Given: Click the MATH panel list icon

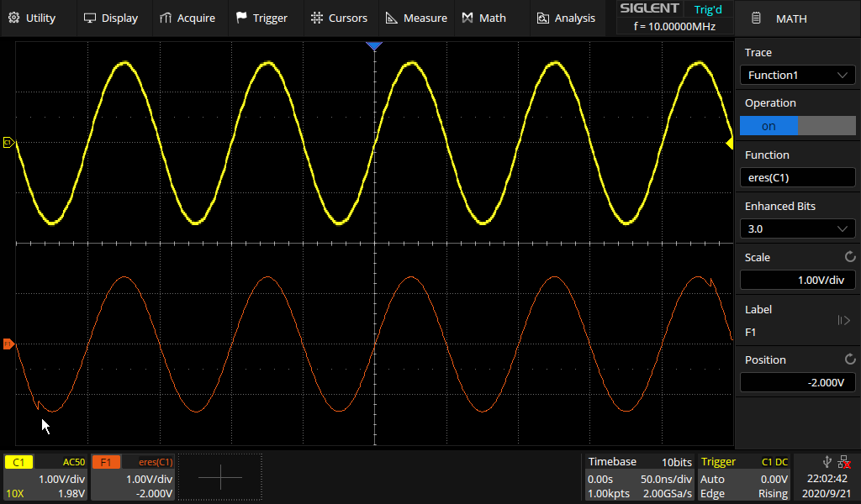Looking at the screenshot, I should point(756,18).
